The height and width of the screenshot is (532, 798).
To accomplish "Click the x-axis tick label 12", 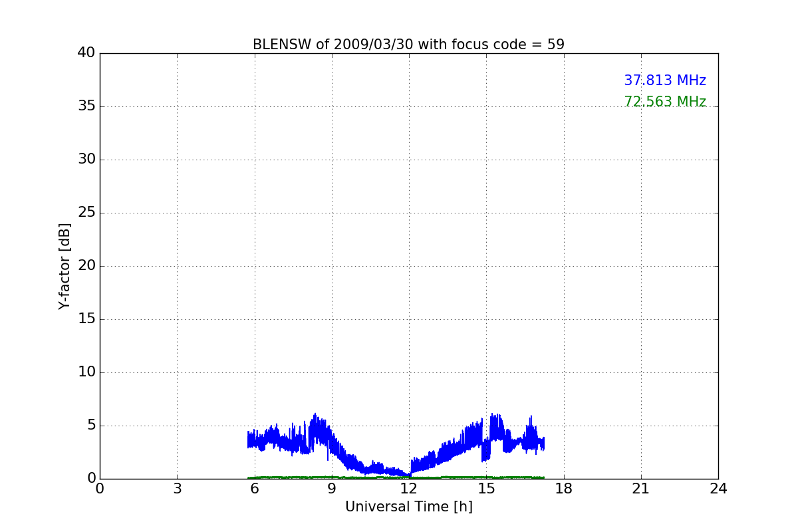I will (409, 489).
